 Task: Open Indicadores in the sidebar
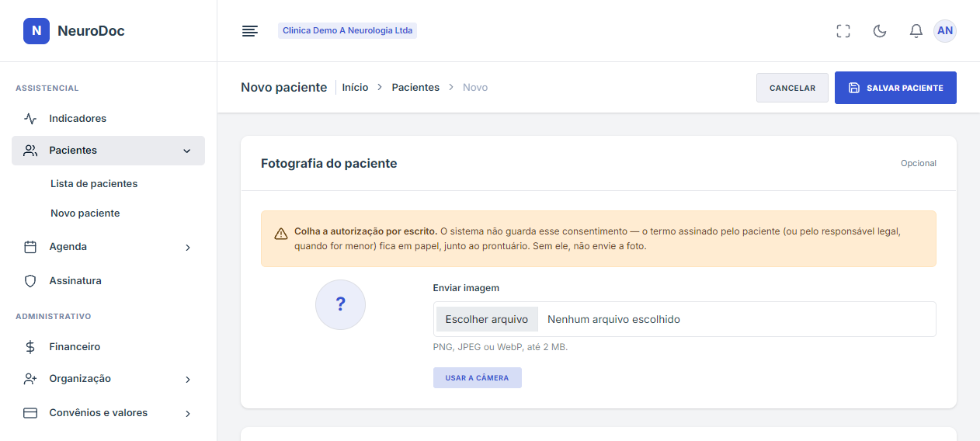[108, 119]
